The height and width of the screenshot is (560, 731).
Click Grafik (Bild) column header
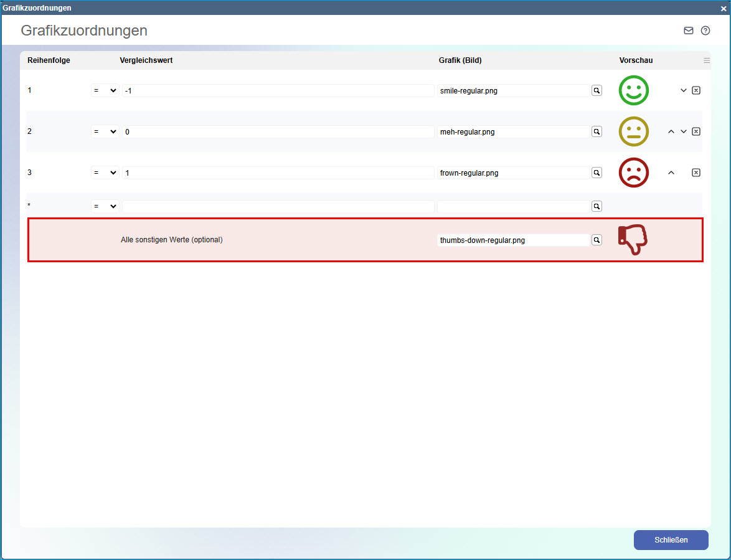click(460, 60)
